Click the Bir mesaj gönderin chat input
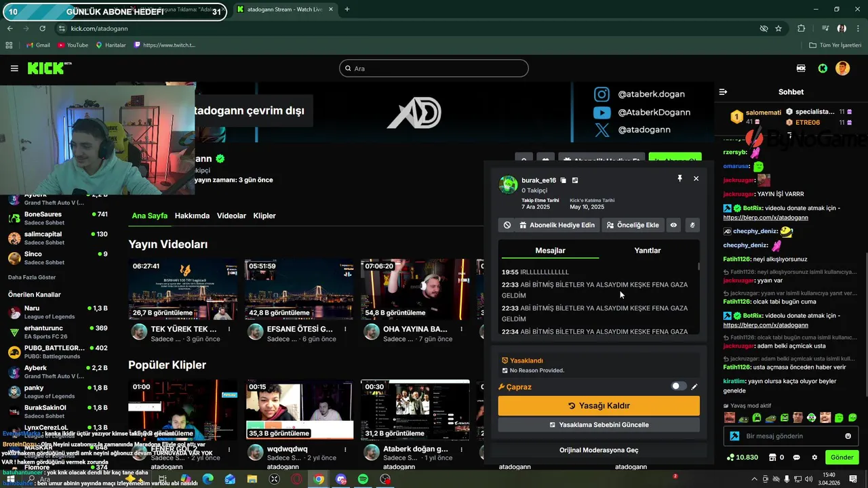 tap(790, 436)
